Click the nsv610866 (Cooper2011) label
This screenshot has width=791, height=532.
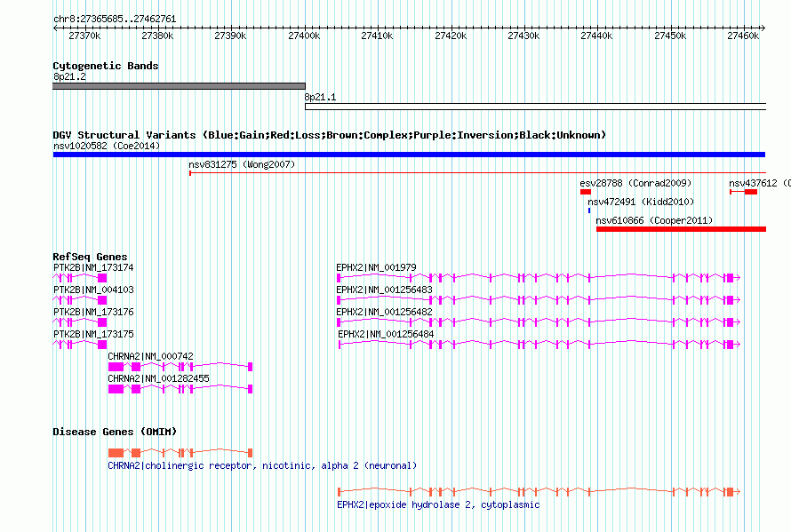(654, 220)
